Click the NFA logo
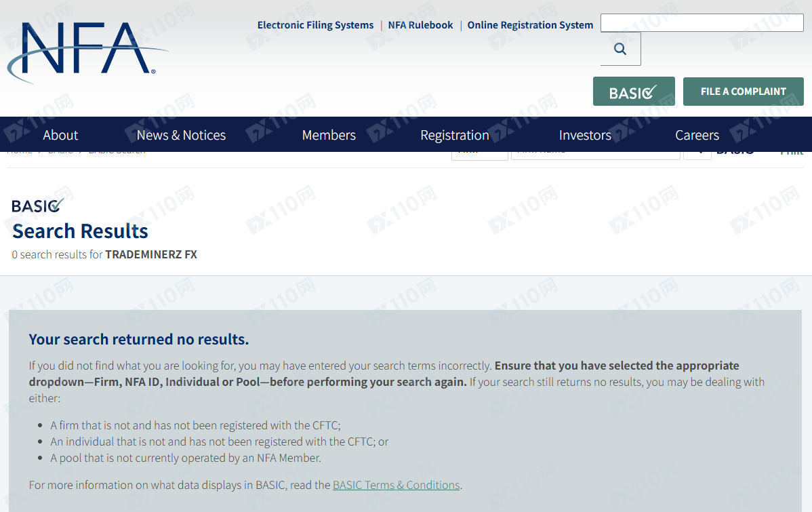The height and width of the screenshot is (512, 812). (x=87, y=52)
